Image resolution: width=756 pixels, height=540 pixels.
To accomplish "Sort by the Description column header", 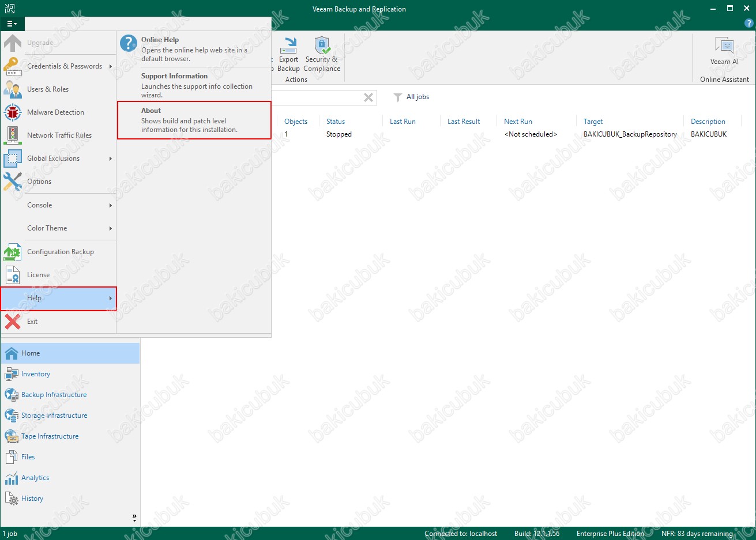I will click(708, 122).
